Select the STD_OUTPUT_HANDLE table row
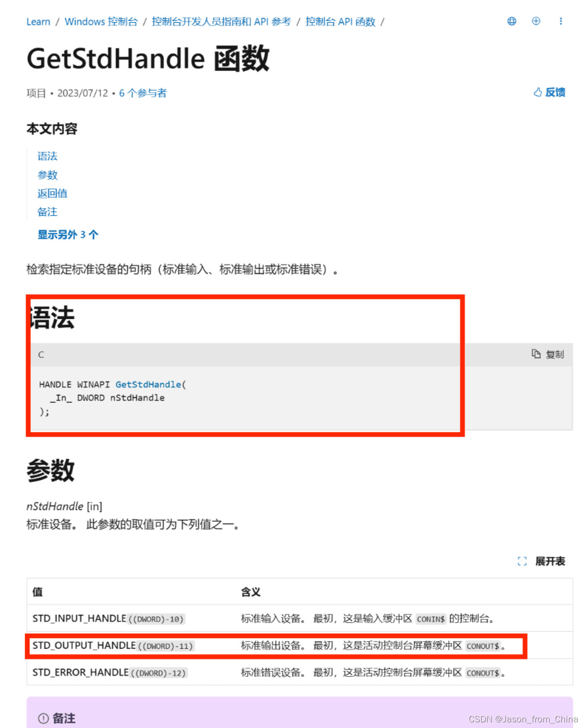The width and height of the screenshot is (585, 728). tap(300, 646)
